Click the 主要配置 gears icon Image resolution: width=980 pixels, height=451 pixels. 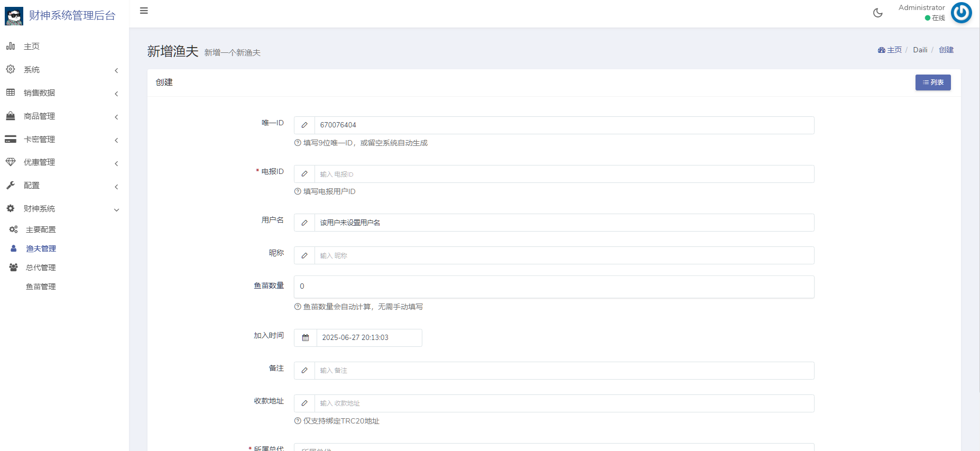click(x=14, y=229)
